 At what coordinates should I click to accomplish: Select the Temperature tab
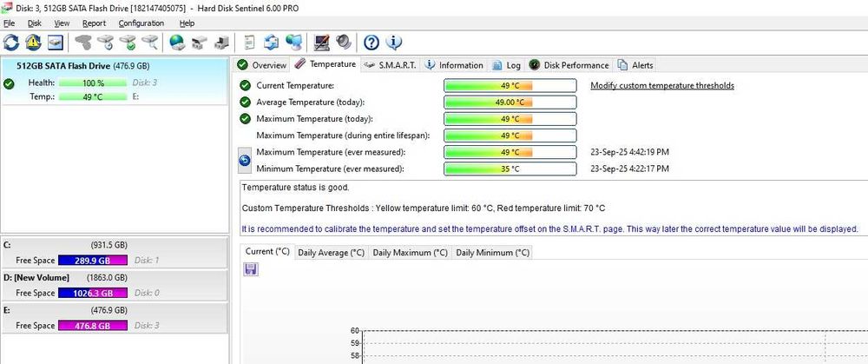point(325,64)
